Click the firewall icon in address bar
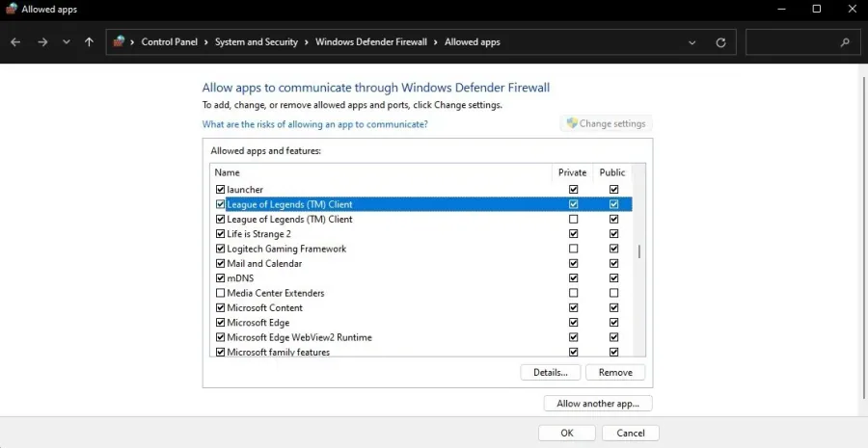This screenshot has width=868, height=448. click(x=119, y=42)
